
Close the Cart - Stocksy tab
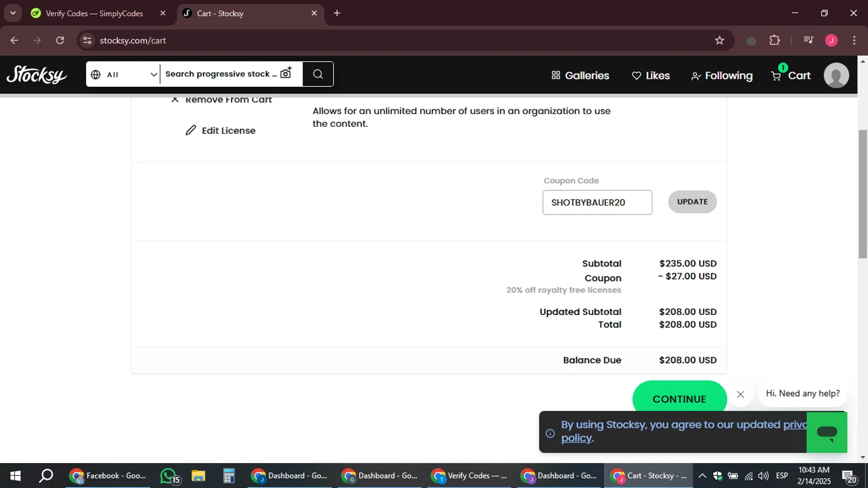[x=314, y=13]
